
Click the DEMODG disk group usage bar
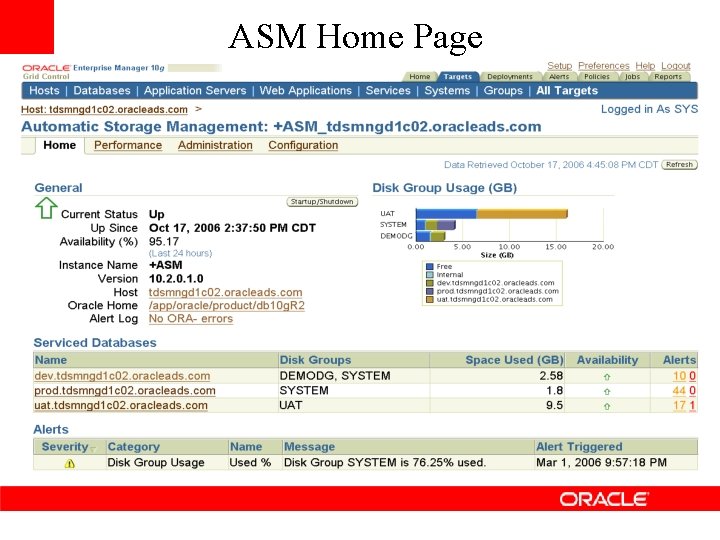click(x=430, y=236)
